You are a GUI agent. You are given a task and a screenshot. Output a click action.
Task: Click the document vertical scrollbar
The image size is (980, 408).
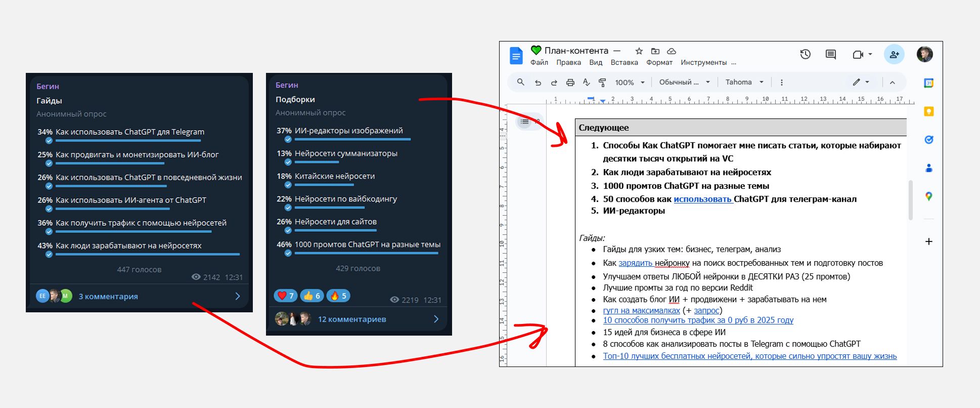click(x=911, y=200)
